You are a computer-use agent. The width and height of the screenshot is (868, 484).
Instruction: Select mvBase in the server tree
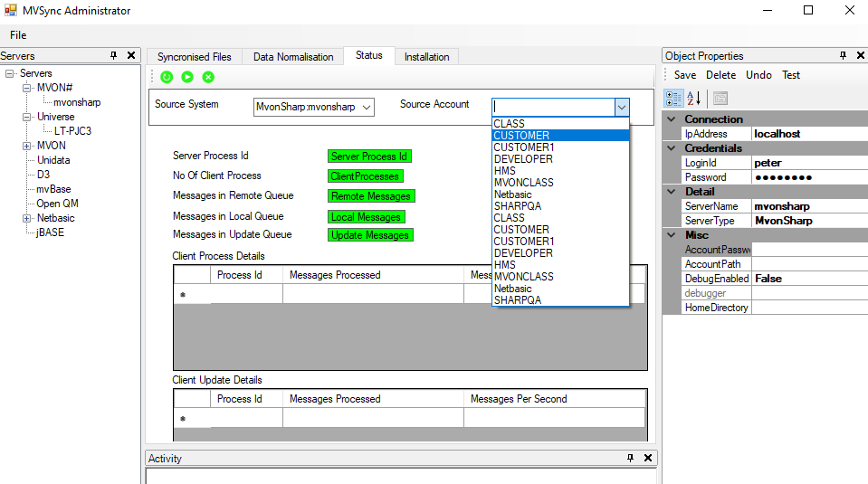tap(53, 189)
